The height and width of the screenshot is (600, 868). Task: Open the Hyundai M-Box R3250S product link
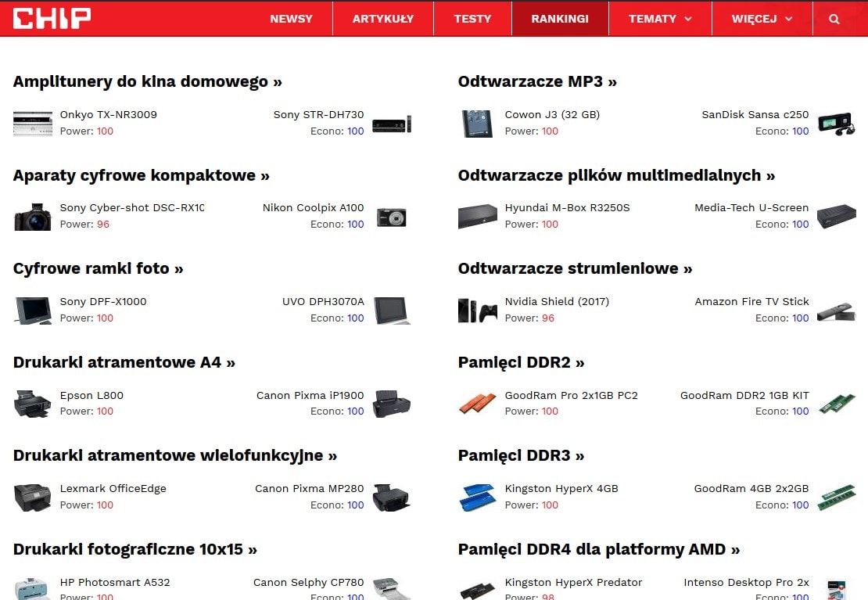(568, 208)
